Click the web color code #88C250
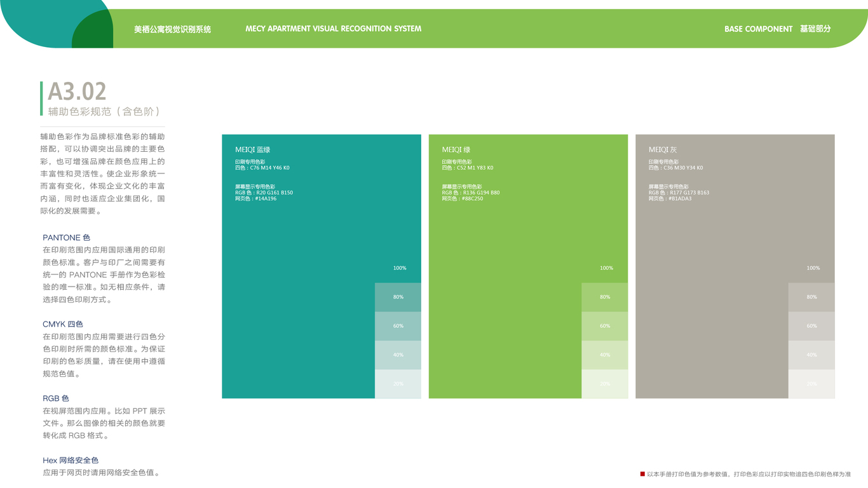 coord(472,199)
